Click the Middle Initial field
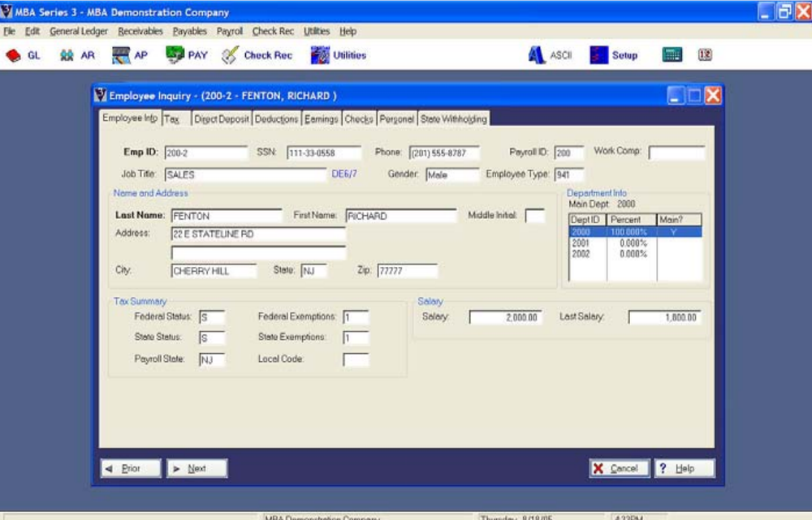Screen dimensions: 812x520 click(x=534, y=216)
